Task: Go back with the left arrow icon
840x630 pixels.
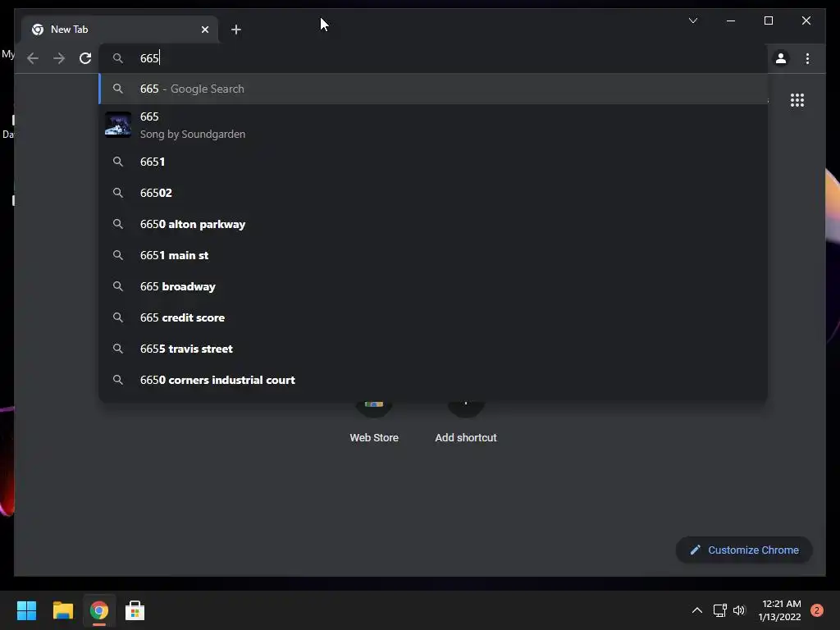Action: tap(33, 58)
